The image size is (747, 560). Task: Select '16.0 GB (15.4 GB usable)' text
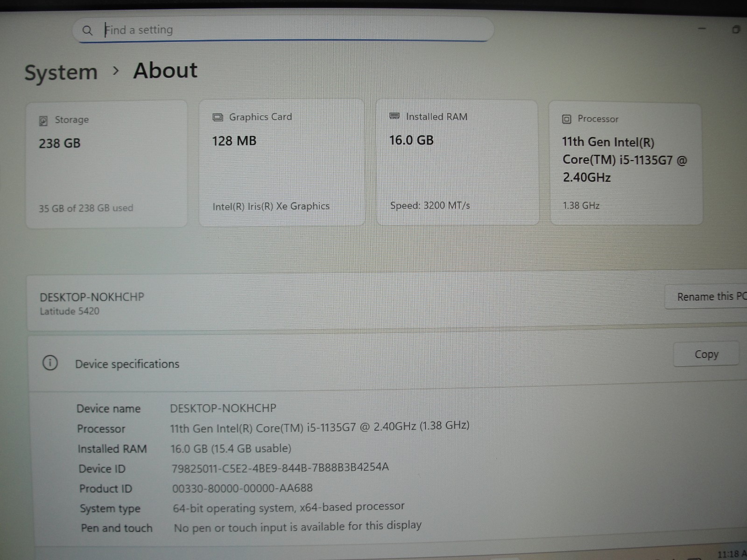click(x=231, y=448)
